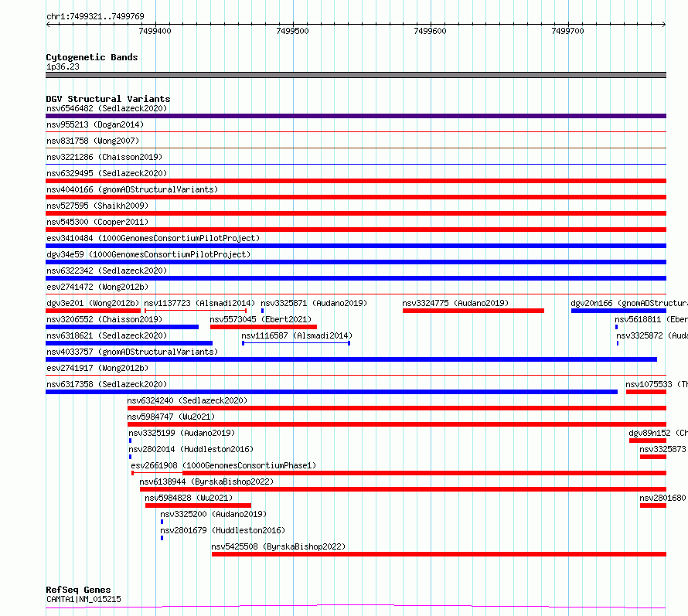Open the nsv955213 (Dogan2014) variant label
Viewport: 688px width, 616px height.
tap(95, 124)
